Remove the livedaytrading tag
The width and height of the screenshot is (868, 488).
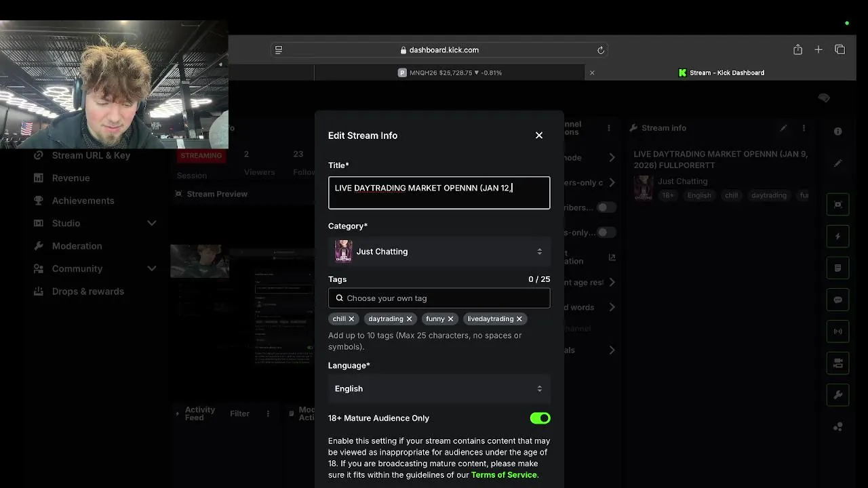[x=519, y=319]
